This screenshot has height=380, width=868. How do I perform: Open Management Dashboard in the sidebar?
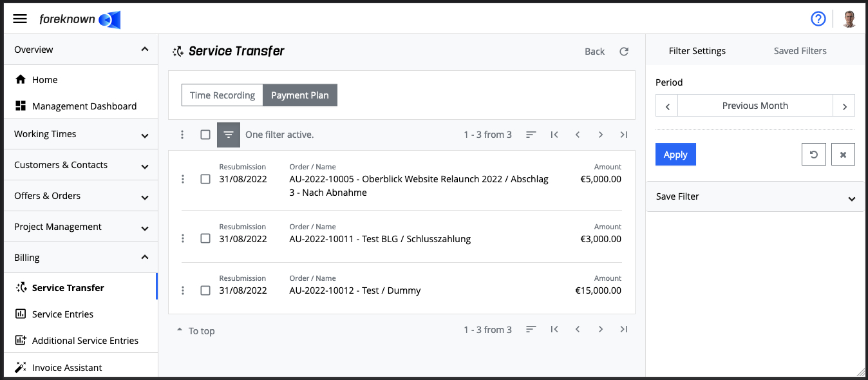click(80, 106)
